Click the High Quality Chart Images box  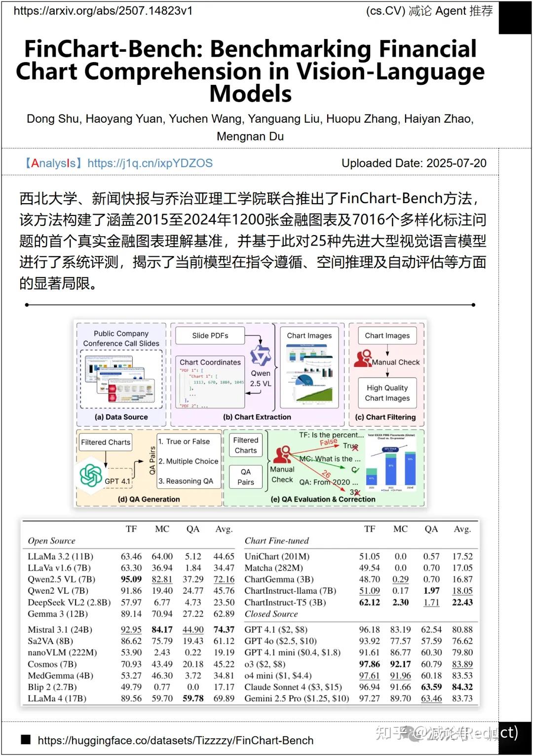tap(387, 393)
